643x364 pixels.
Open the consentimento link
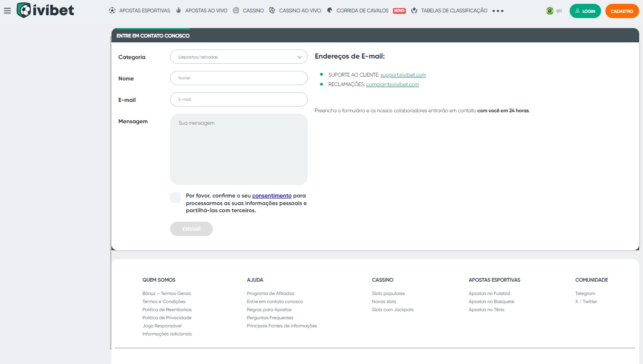(x=272, y=196)
